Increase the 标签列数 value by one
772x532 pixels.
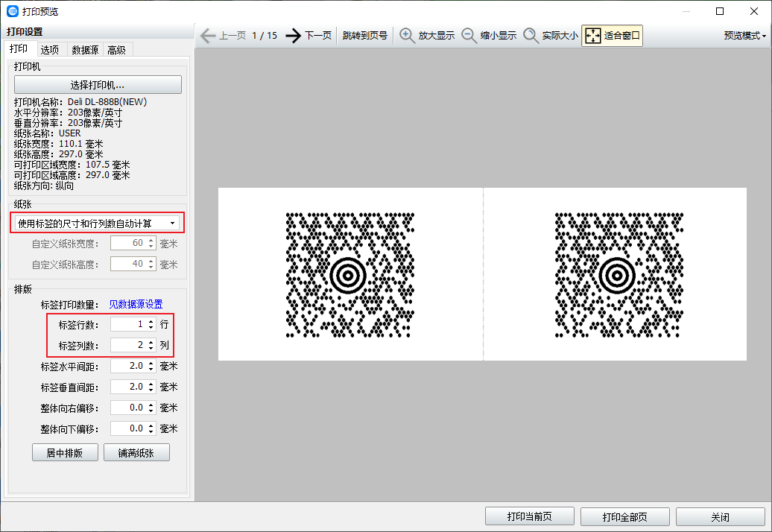[x=151, y=342]
